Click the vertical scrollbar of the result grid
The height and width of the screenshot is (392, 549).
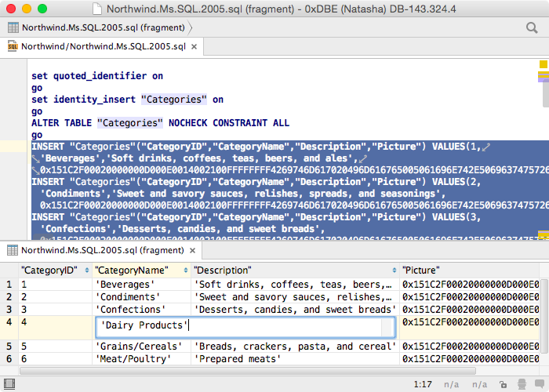click(x=544, y=316)
